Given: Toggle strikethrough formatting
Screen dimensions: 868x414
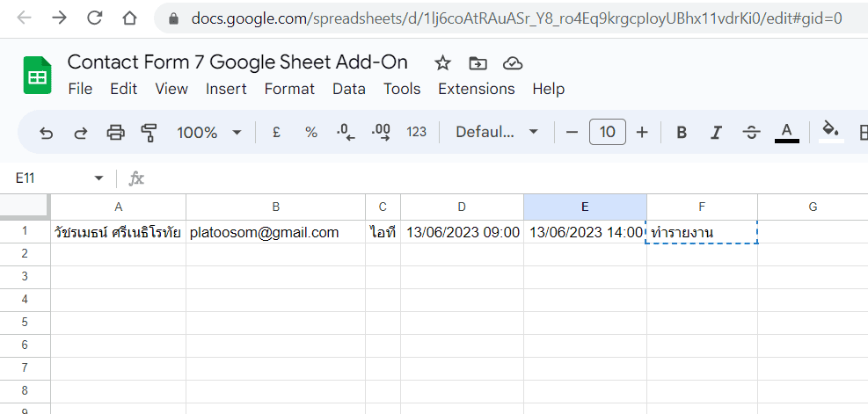Looking at the screenshot, I should [751, 133].
